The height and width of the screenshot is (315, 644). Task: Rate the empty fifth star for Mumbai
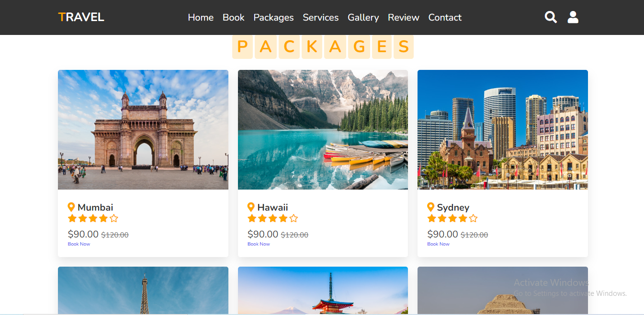[x=114, y=218]
